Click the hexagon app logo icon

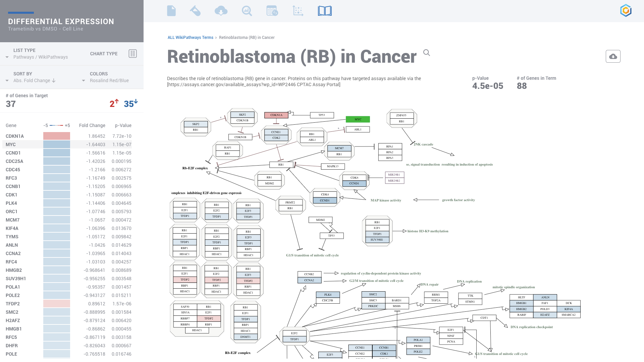(626, 11)
